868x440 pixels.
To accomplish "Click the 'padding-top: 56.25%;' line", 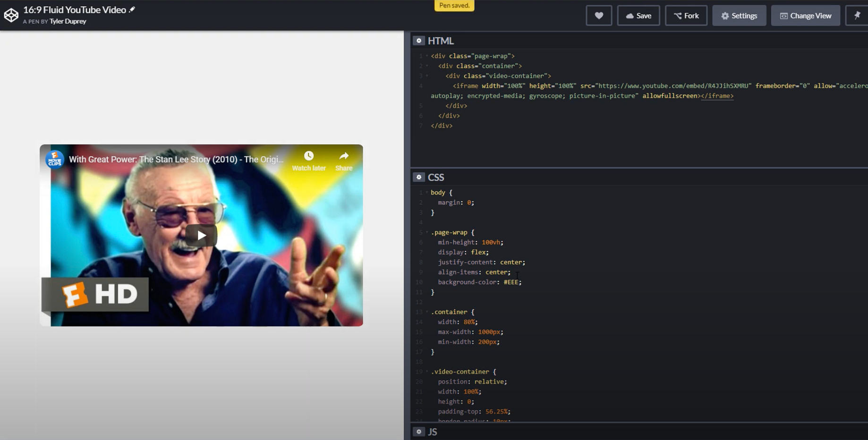I will (474, 411).
